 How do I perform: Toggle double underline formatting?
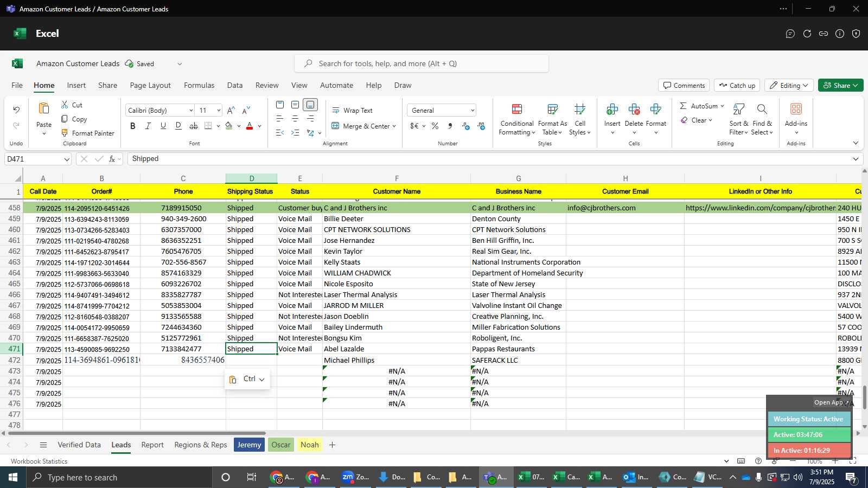click(x=178, y=126)
